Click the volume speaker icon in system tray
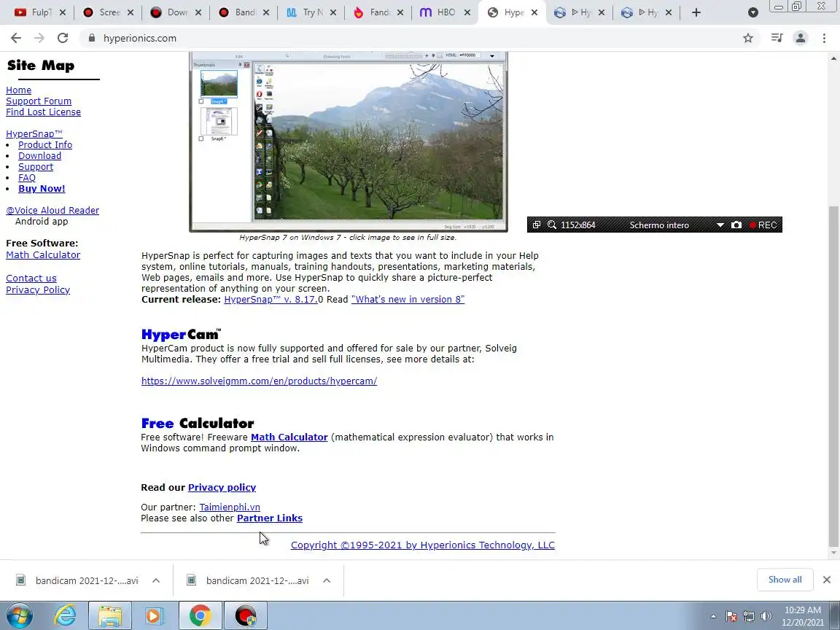The image size is (840, 630). [766, 616]
